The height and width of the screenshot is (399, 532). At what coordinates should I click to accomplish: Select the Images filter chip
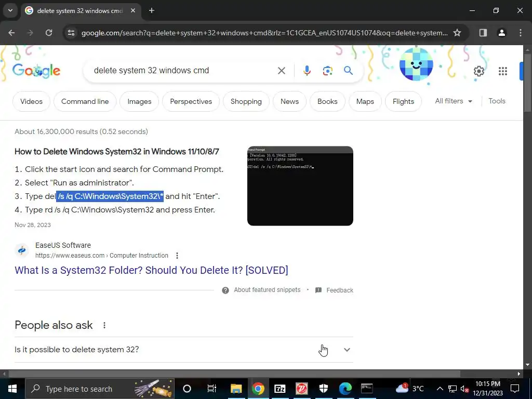pyautogui.click(x=139, y=101)
